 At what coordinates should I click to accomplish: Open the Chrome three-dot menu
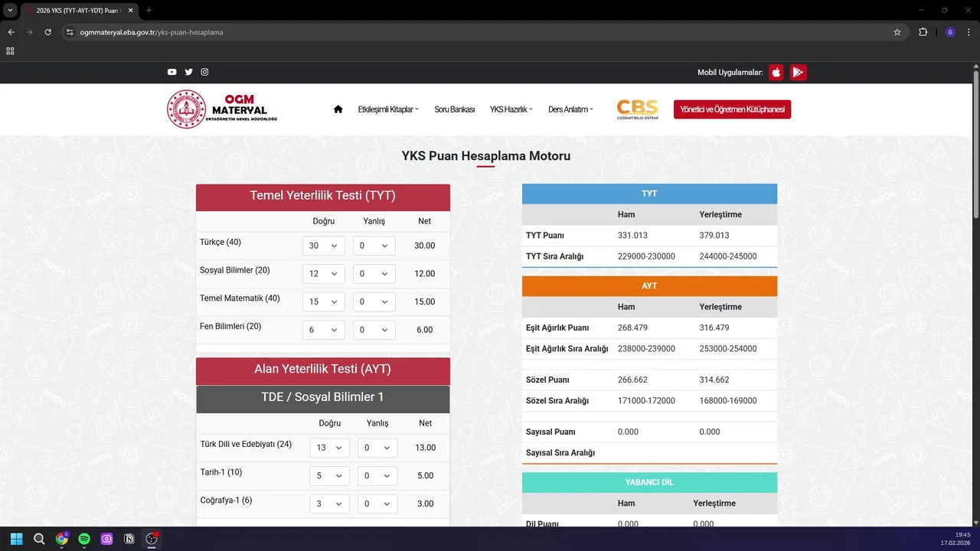click(x=969, y=32)
